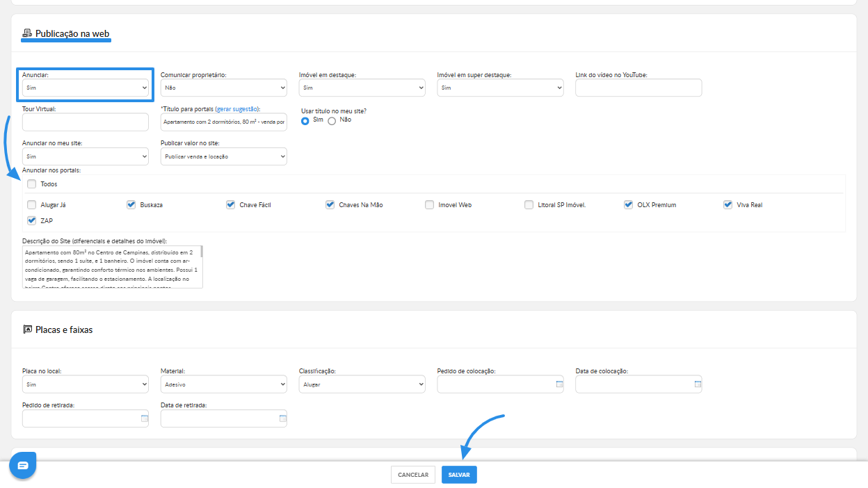Click the Pedido de colocação date field
Screen dimensions: 868x488
[501, 384]
